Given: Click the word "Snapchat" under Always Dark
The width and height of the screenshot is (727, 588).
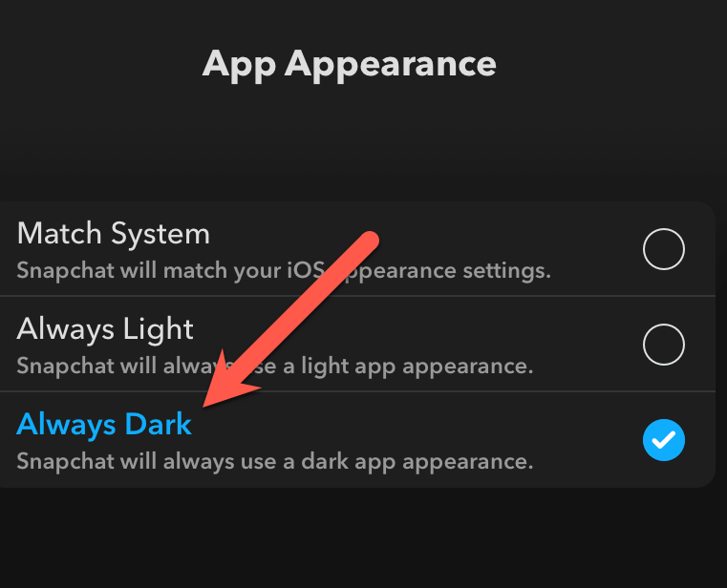Looking at the screenshot, I should pos(65,461).
